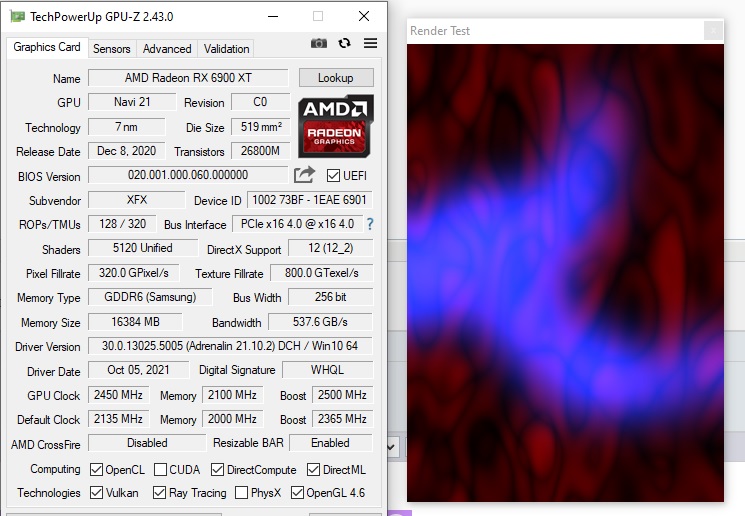This screenshot has width=745, height=516.
Task: Click the Device ID value 1002 73BF
Action: pyautogui.click(x=309, y=200)
